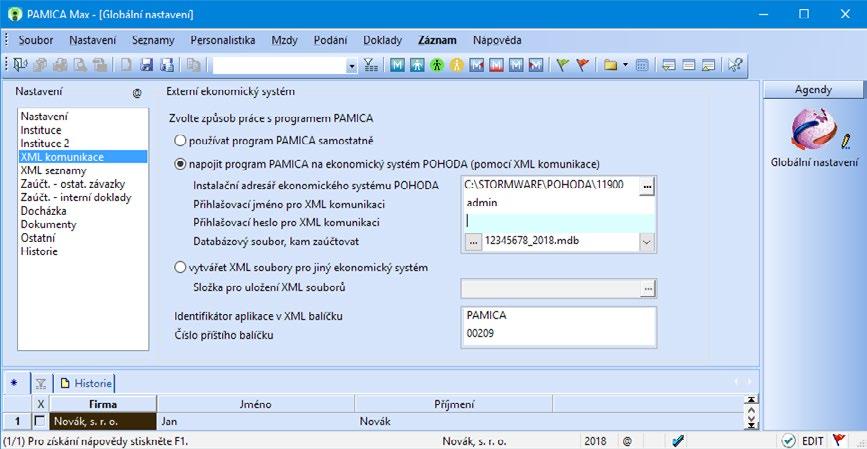Click the single floppy disk save icon
Viewport: 867px width, 449px height.
click(x=147, y=65)
